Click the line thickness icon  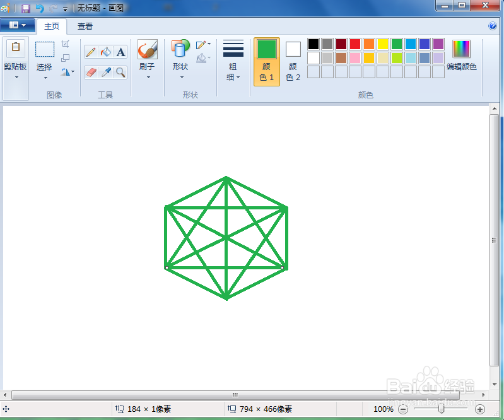coord(233,48)
